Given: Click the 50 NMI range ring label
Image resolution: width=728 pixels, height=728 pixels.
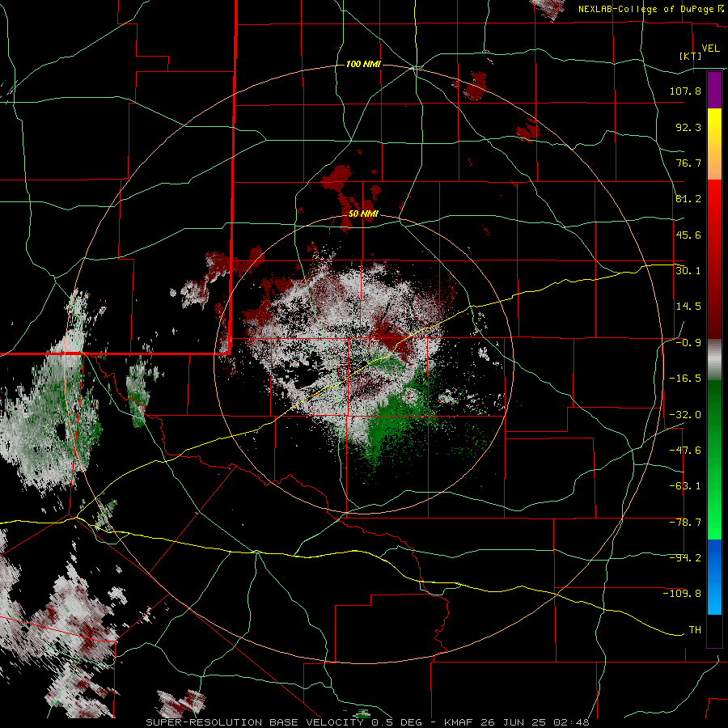Looking at the screenshot, I should tap(363, 214).
